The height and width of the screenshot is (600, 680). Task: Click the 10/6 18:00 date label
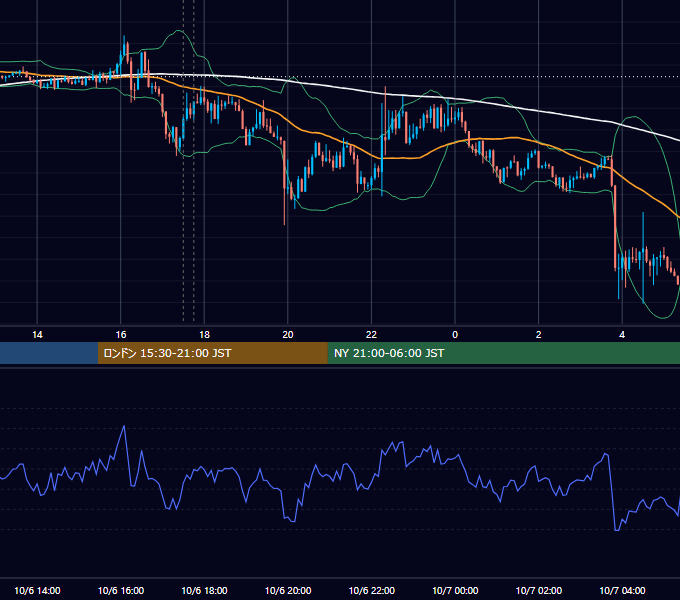click(204, 590)
